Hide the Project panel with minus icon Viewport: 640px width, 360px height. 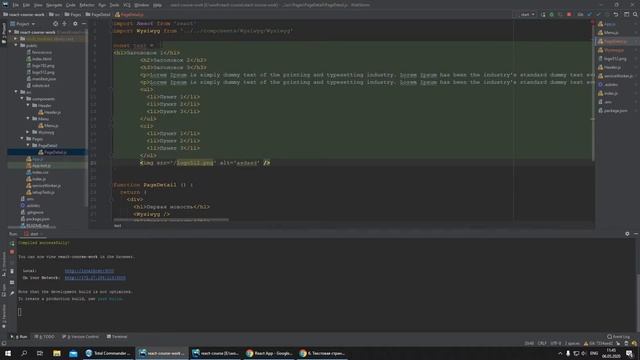84,24
